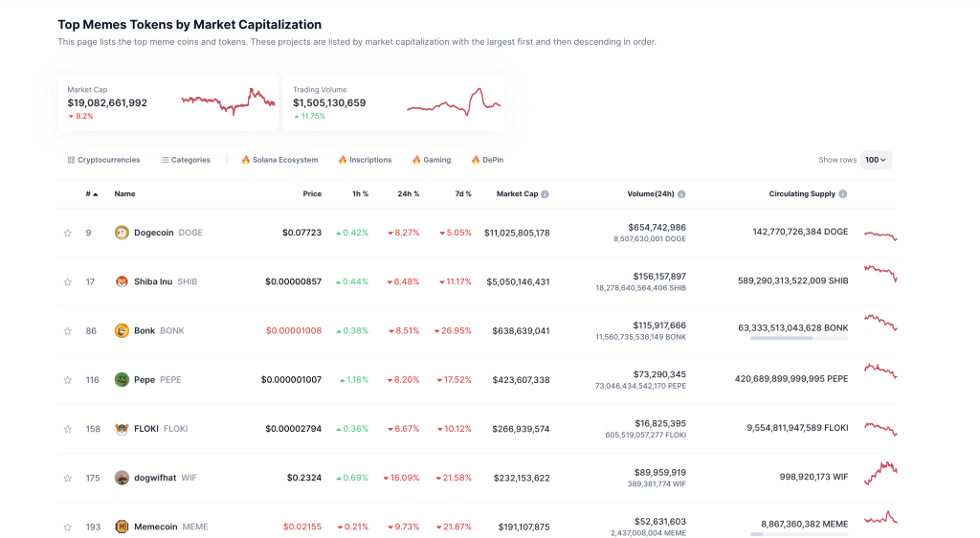This screenshot has height=538, width=980.
Task: Open Gaming category
Action: [x=432, y=160]
